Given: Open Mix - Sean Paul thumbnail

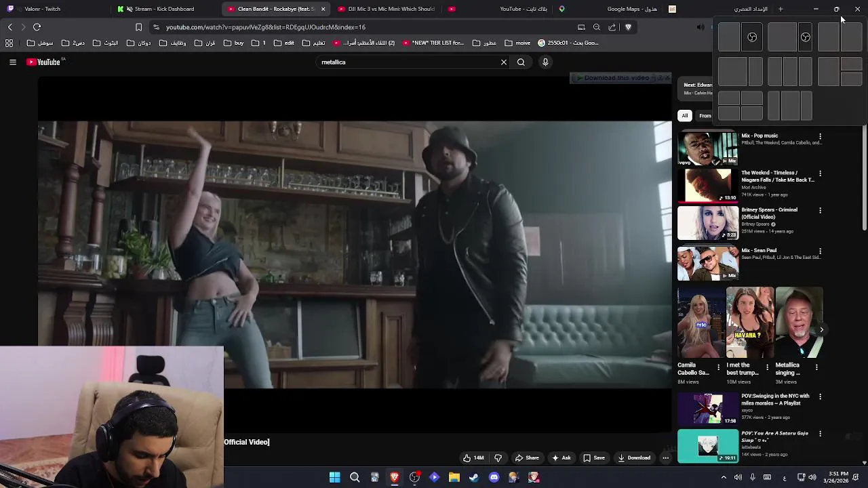Looking at the screenshot, I should coord(708,264).
